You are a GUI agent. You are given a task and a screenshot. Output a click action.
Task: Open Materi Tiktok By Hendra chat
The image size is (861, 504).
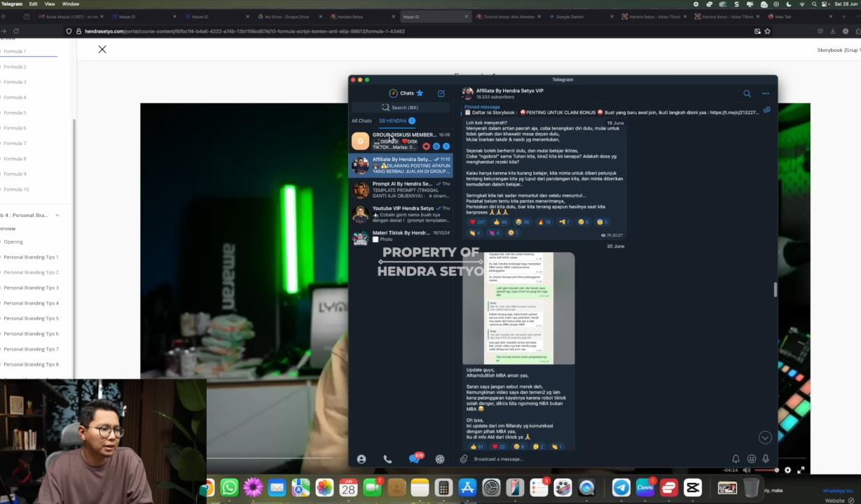401,237
